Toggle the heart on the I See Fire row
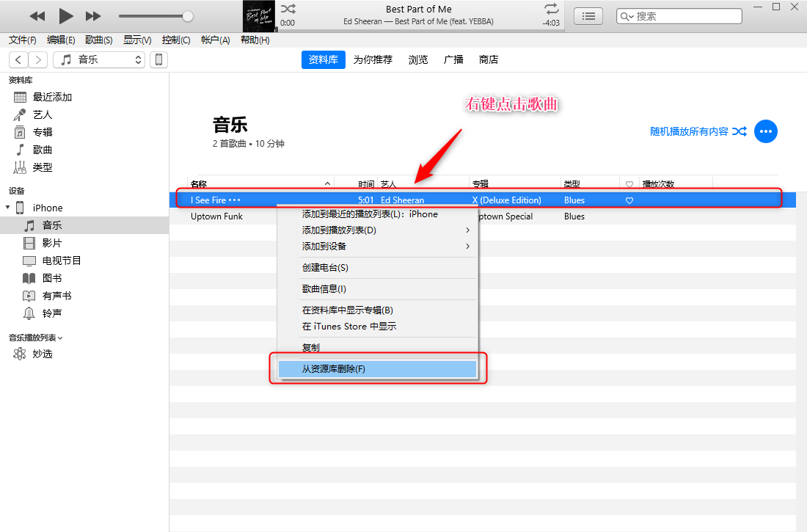 click(x=629, y=200)
